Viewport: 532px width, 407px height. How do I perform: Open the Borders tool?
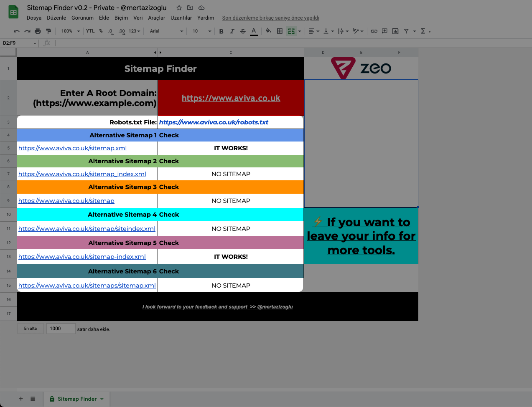pyautogui.click(x=280, y=31)
